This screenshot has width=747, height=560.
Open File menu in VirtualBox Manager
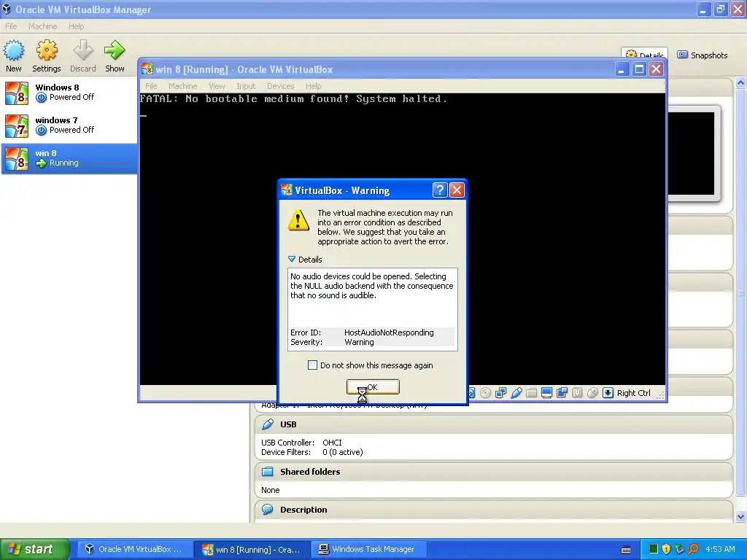[11, 26]
